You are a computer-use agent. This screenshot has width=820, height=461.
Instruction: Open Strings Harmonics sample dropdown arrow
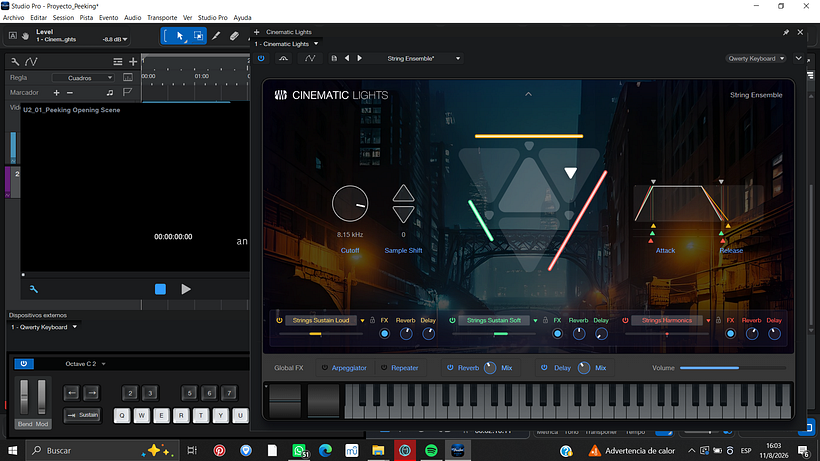[708, 320]
